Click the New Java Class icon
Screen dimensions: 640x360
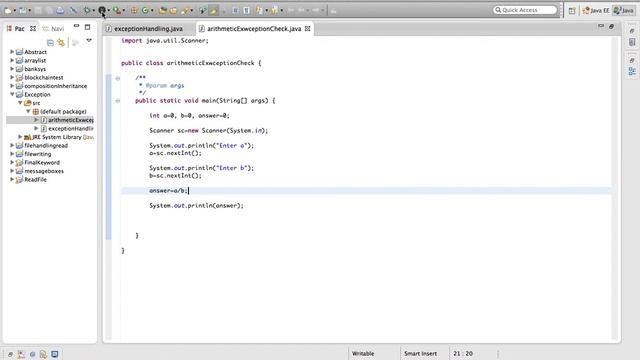coord(145,10)
